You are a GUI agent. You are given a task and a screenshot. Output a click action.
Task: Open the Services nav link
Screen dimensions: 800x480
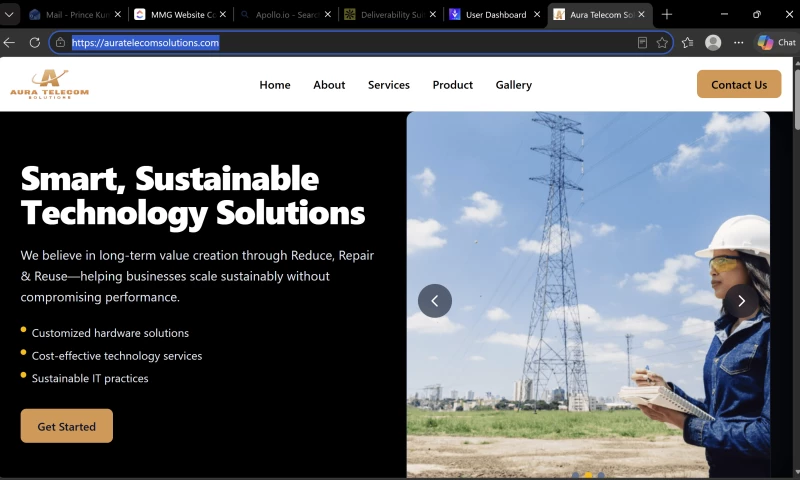[x=389, y=85]
